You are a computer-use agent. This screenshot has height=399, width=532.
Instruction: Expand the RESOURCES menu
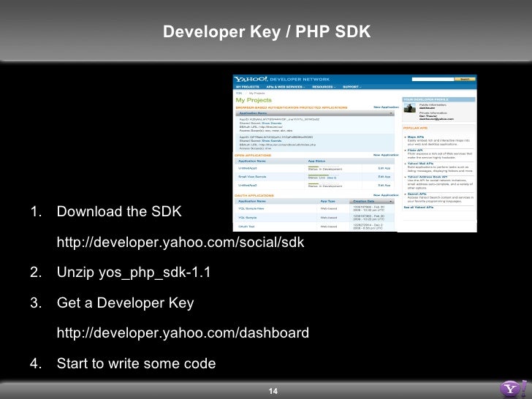point(324,87)
